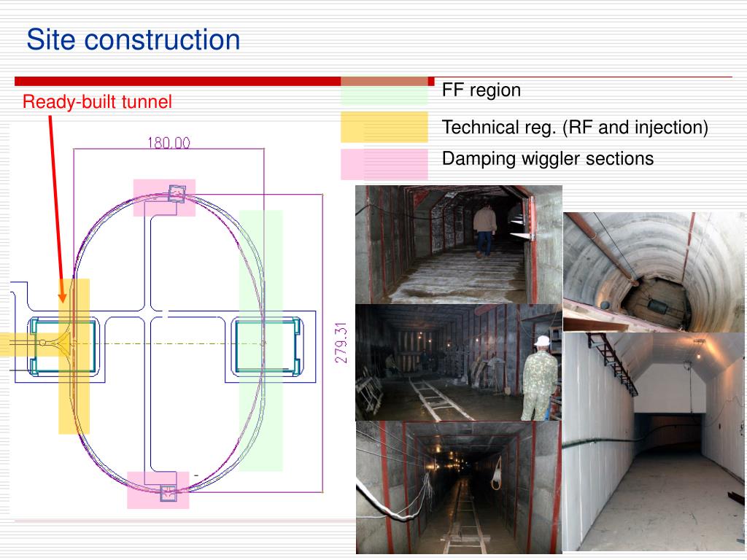Click the pink Damping wiggler legend swatch
This screenshot has width=747, height=560.
pyautogui.click(x=384, y=164)
